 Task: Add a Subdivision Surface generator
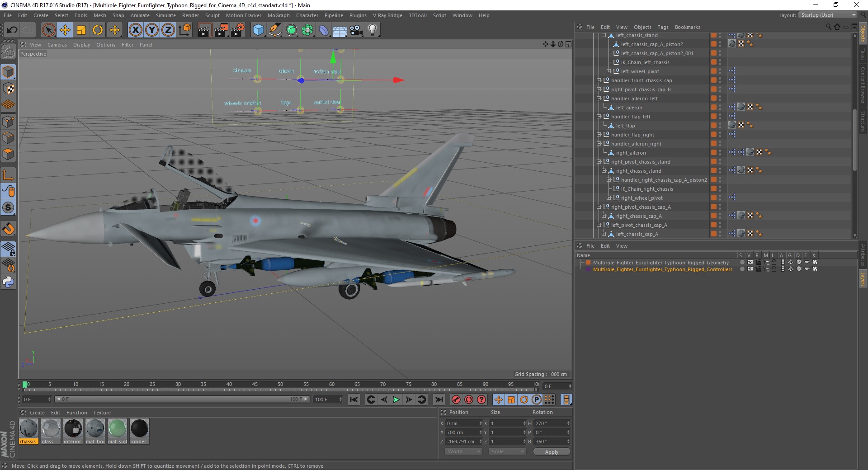(291, 30)
